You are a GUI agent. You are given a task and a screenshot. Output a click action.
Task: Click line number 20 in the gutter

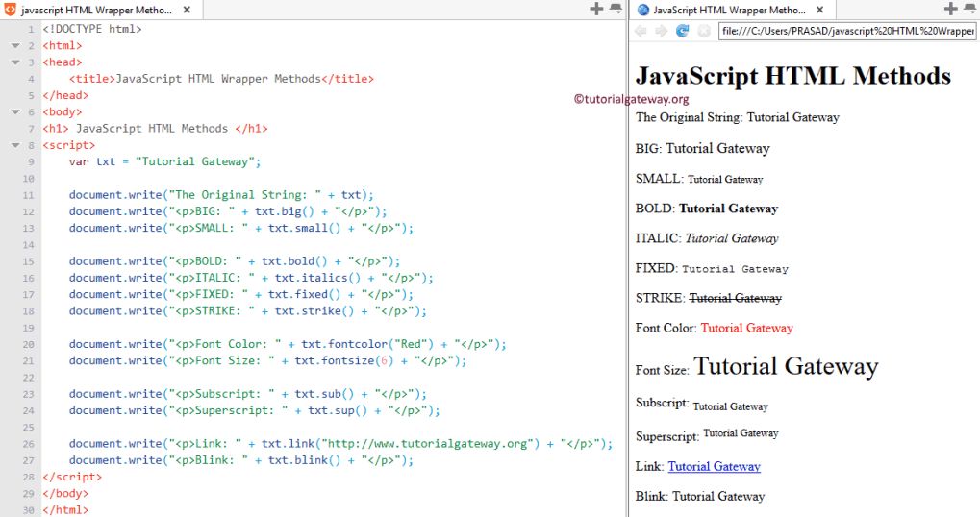click(29, 345)
